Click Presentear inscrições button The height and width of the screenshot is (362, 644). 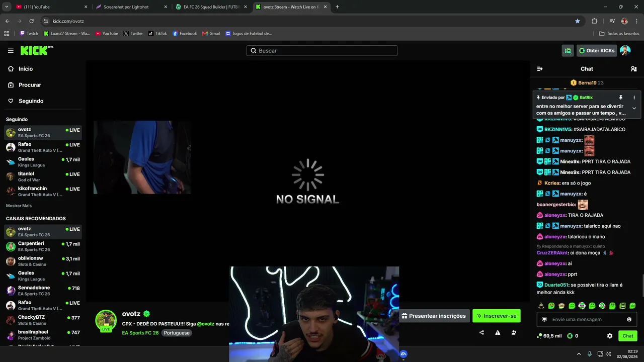click(x=434, y=316)
